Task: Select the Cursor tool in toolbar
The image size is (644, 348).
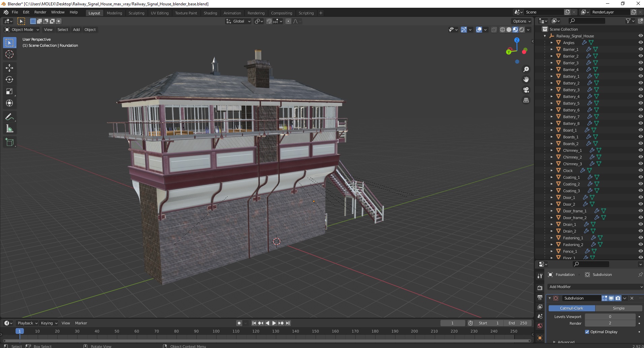Action: click(x=9, y=55)
